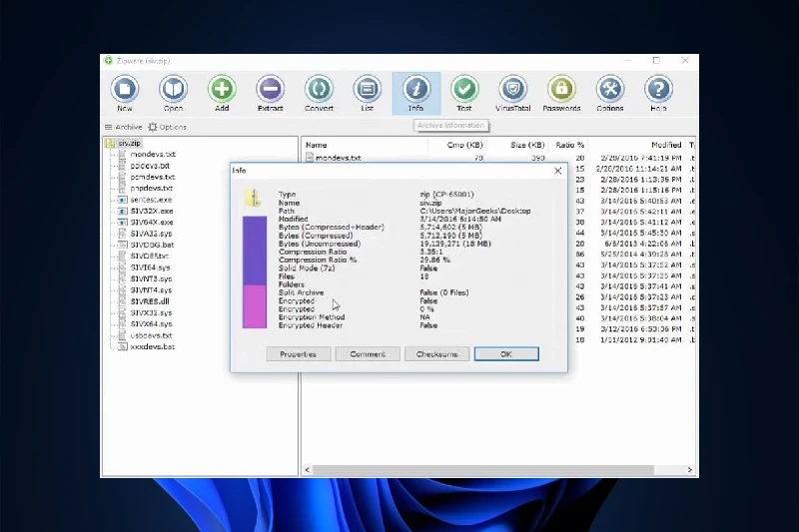Image resolution: width=799 pixels, height=532 pixels.
Task: Select pcidevs.txt in the tree
Action: click(x=149, y=166)
